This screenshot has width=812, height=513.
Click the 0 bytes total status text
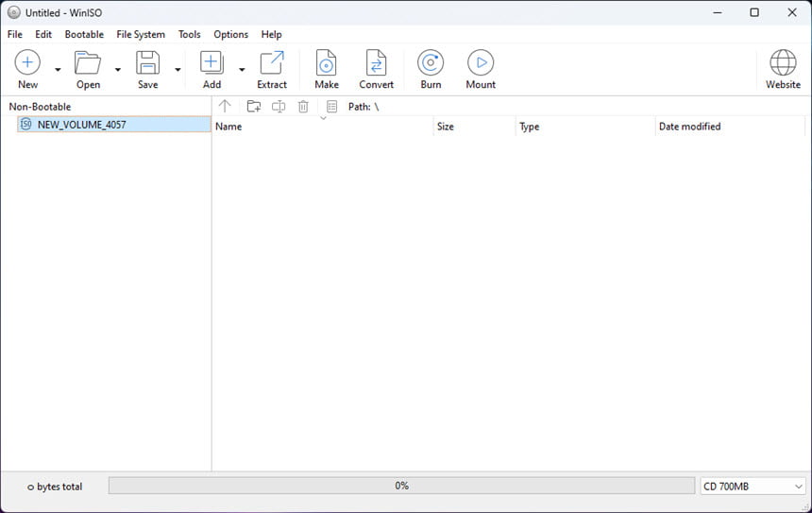[x=55, y=487]
